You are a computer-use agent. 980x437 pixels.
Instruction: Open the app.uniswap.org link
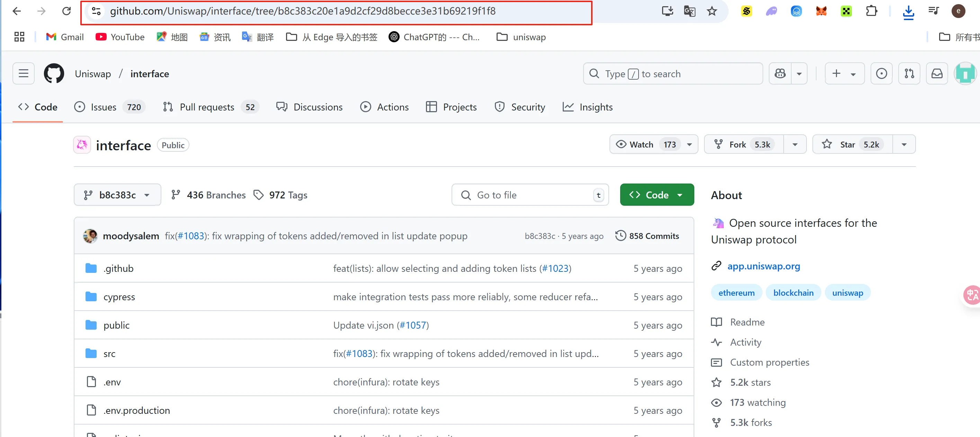coord(763,266)
